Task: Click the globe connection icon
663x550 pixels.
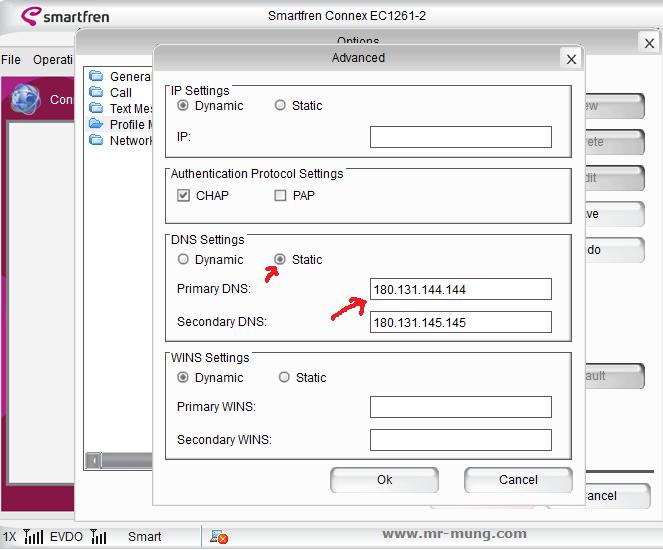Action: click(26, 99)
